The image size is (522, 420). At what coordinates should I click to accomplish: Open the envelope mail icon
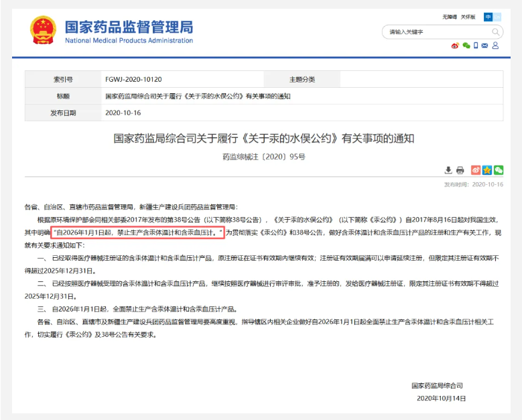(x=484, y=46)
